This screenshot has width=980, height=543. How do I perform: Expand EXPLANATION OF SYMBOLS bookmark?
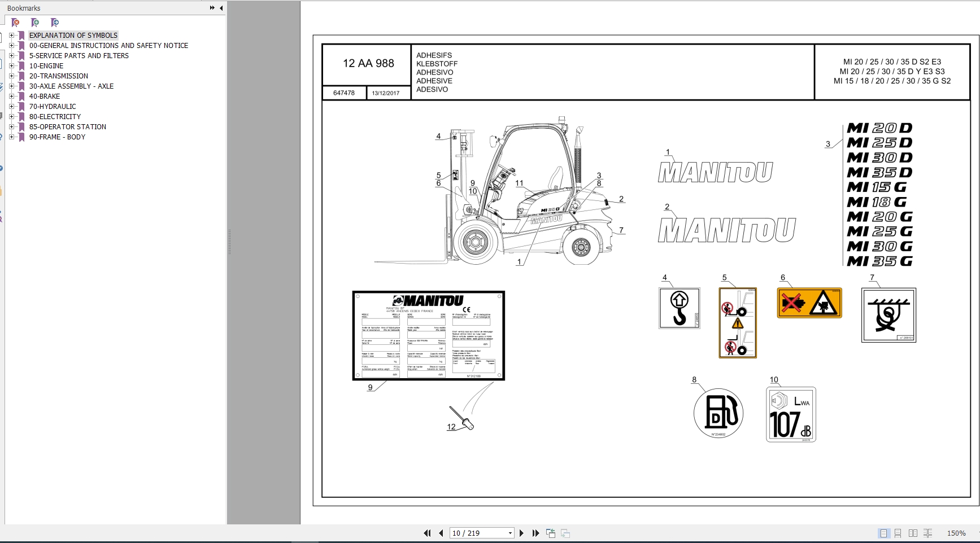point(12,35)
